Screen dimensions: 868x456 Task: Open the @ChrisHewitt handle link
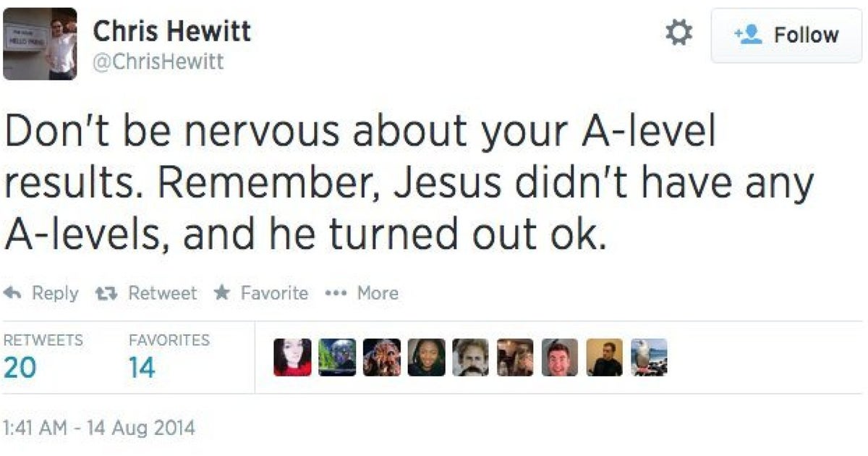[x=158, y=62]
